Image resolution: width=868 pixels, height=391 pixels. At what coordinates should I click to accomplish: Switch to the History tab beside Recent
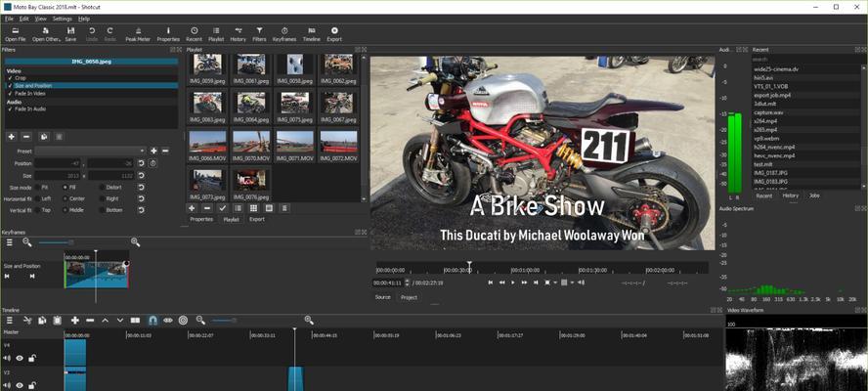pyautogui.click(x=791, y=195)
